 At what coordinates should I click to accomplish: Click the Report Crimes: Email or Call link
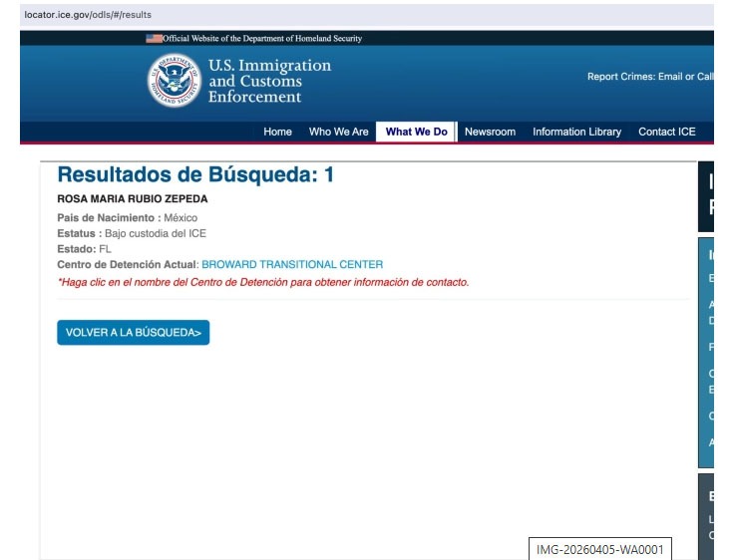(650, 77)
